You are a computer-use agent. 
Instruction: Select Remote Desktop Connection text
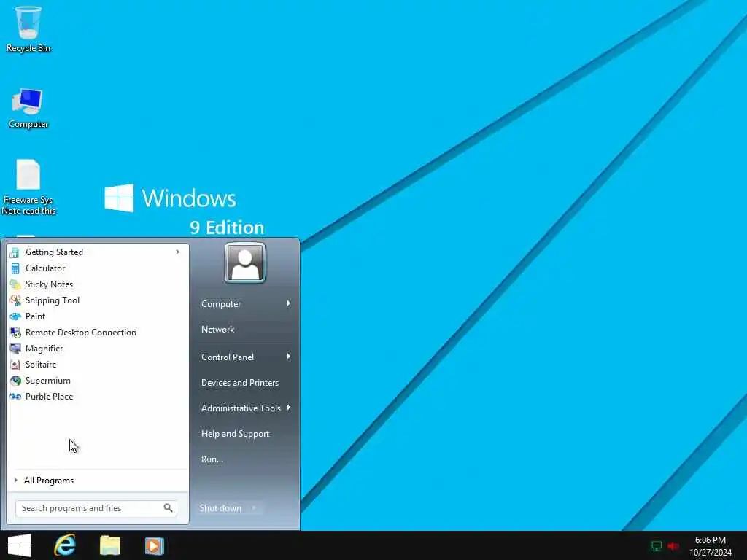point(81,332)
